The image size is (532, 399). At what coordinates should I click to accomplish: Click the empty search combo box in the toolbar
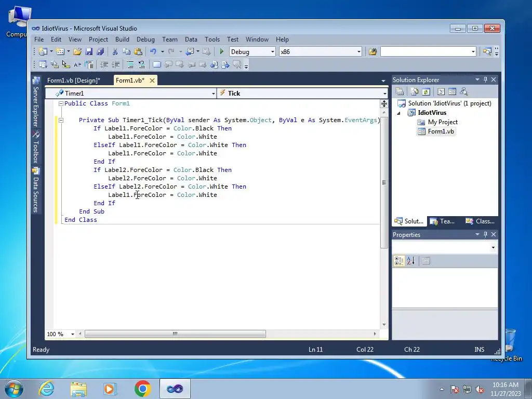[x=428, y=51]
